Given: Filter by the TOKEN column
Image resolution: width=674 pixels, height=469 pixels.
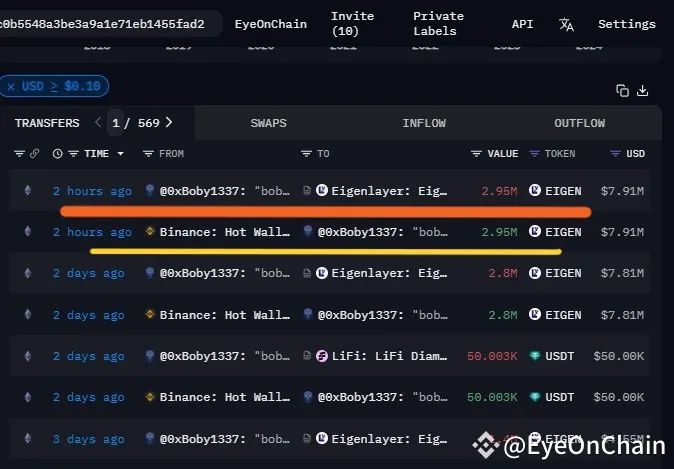Looking at the screenshot, I should pos(534,153).
